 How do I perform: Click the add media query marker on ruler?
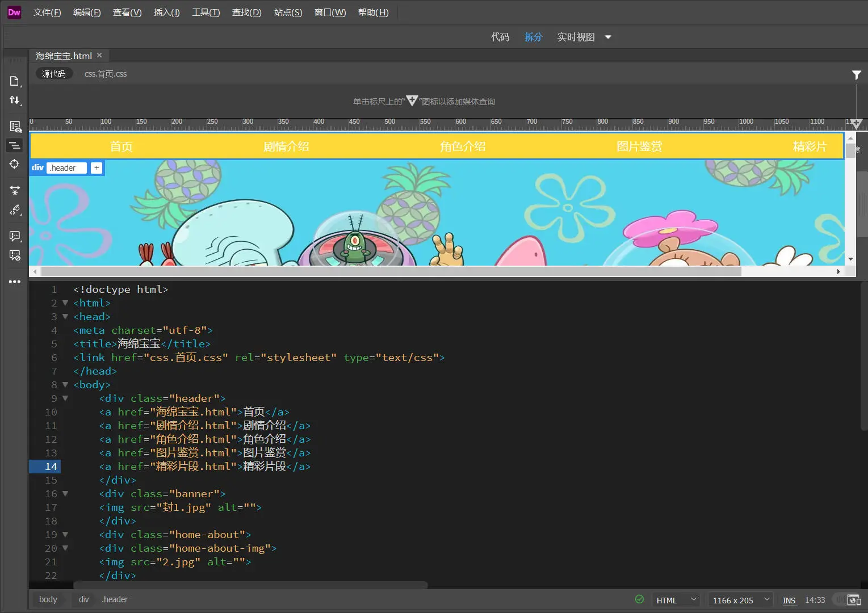(x=857, y=123)
